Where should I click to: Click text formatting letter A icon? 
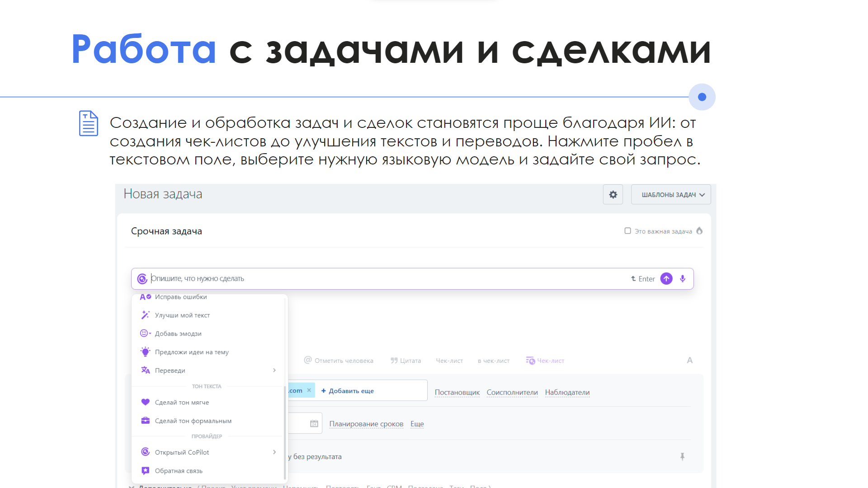[689, 361]
